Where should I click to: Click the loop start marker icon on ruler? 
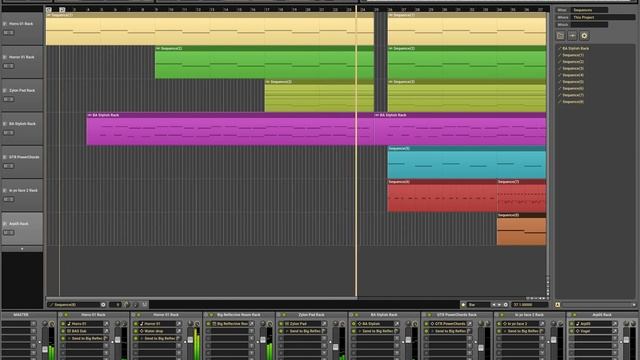click(49, 9)
